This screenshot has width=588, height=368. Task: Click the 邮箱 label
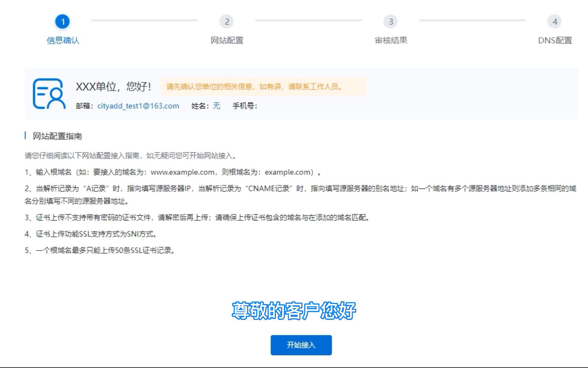click(x=84, y=106)
